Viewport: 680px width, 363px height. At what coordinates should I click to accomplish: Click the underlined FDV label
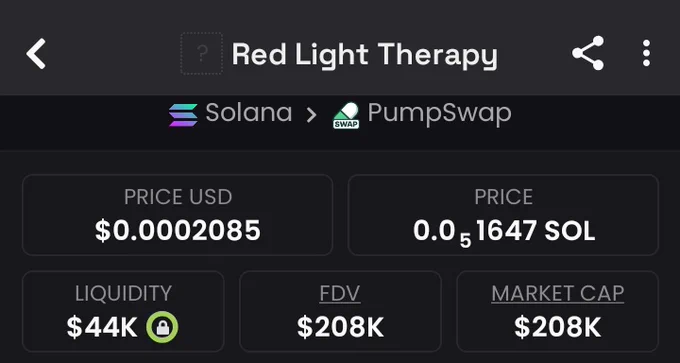click(x=340, y=294)
